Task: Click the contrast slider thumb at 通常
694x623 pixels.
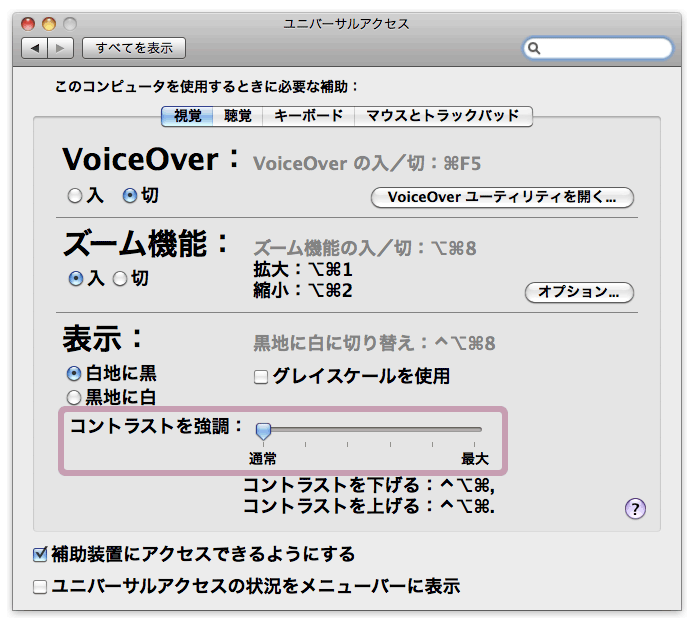Action: [263, 431]
